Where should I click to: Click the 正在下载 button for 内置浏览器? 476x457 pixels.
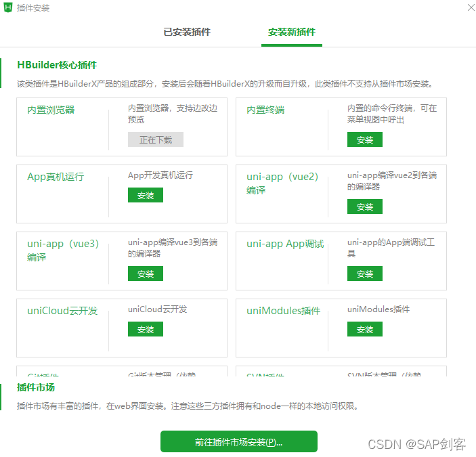coord(156,139)
